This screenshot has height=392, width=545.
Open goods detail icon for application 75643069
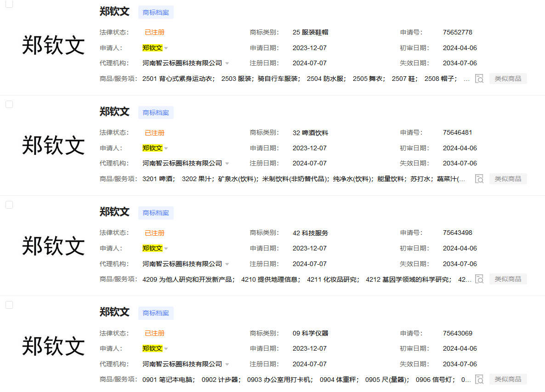479,379
